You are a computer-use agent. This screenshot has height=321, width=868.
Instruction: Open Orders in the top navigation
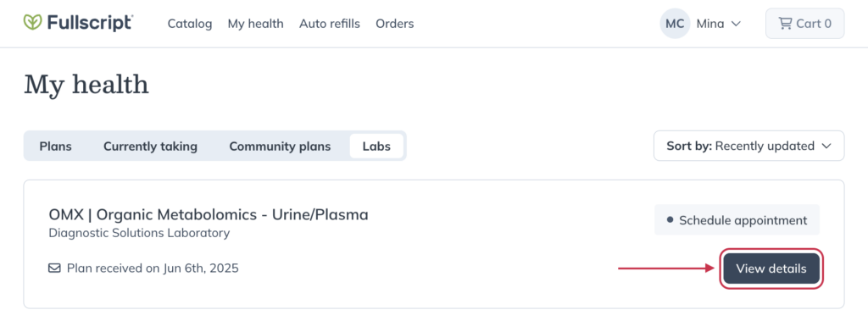coord(395,24)
